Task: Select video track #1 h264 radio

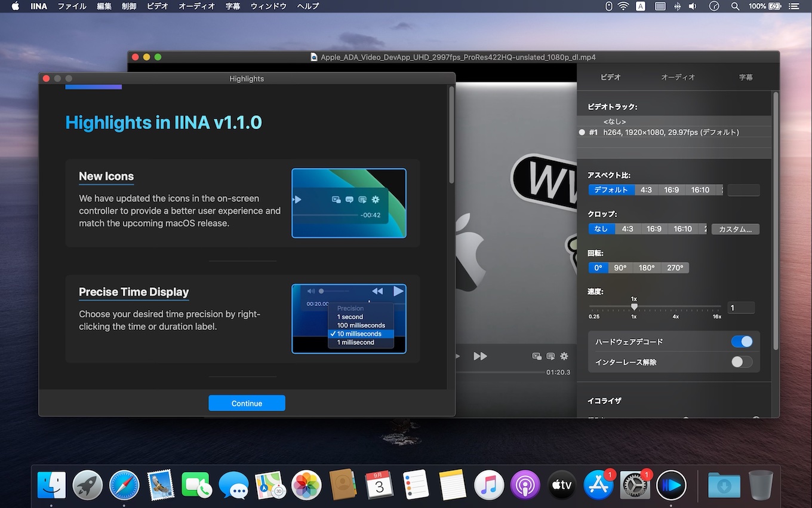Action: point(582,133)
